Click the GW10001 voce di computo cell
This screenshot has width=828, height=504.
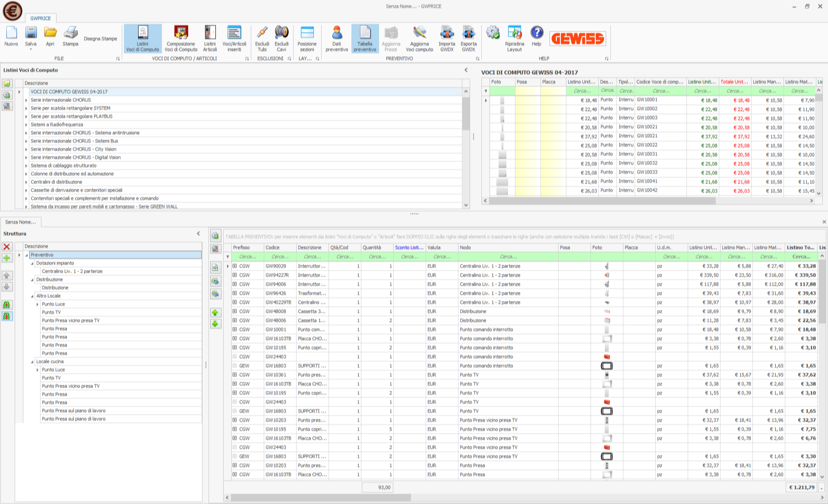coord(661,100)
